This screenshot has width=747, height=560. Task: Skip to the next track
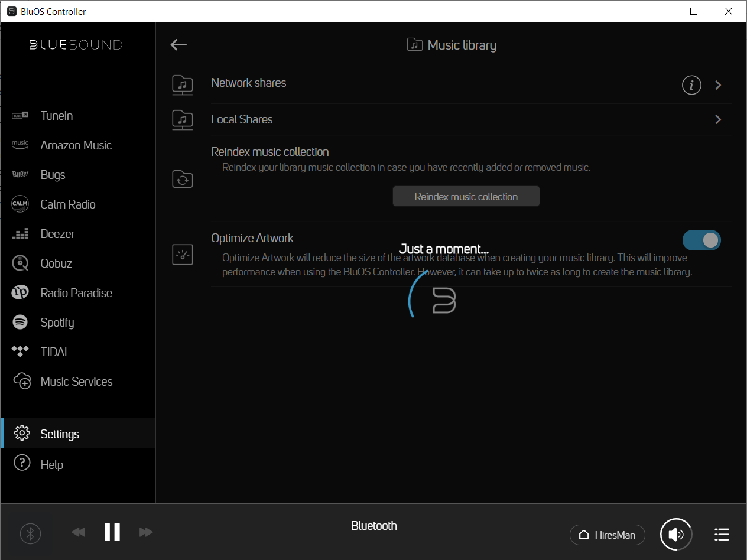[146, 532]
